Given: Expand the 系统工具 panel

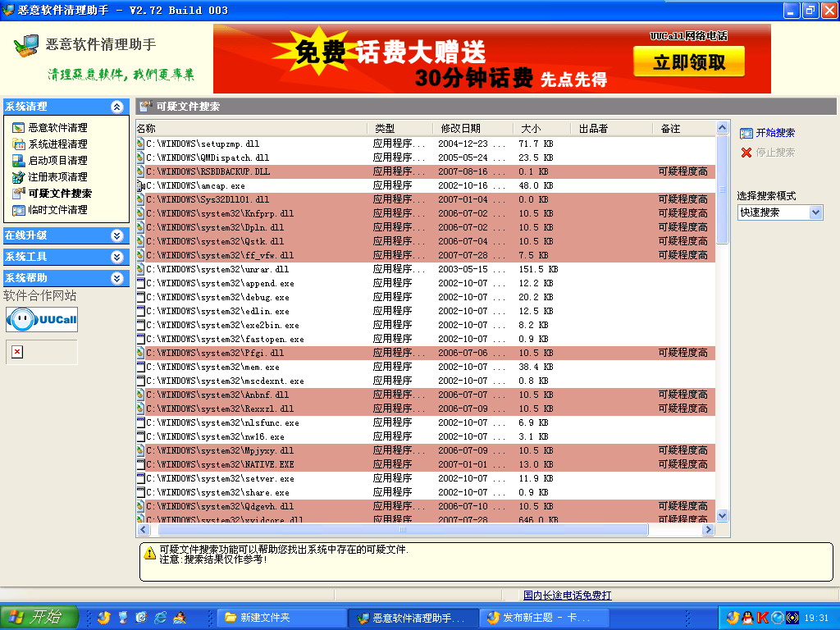Looking at the screenshot, I should tap(116, 257).
